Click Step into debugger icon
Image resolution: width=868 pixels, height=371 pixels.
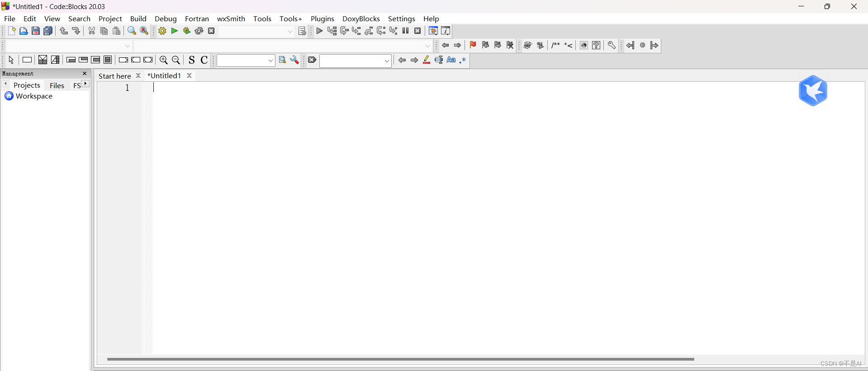[x=356, y=31]
